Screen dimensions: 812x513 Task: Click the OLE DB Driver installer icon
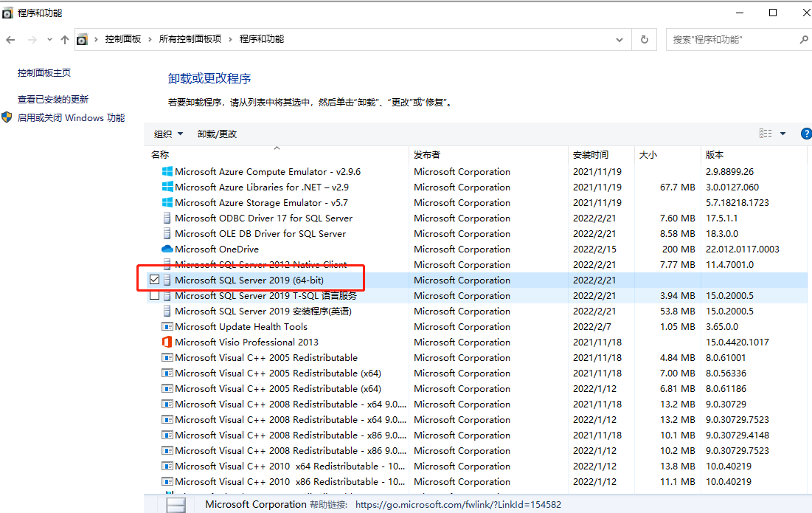pyautogui.click(x=167, y=234)
